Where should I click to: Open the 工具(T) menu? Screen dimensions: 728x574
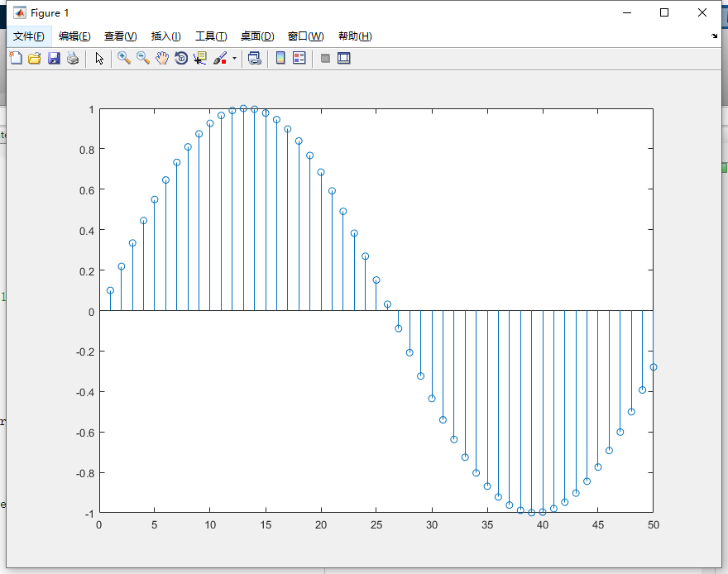tap(211, 36)
